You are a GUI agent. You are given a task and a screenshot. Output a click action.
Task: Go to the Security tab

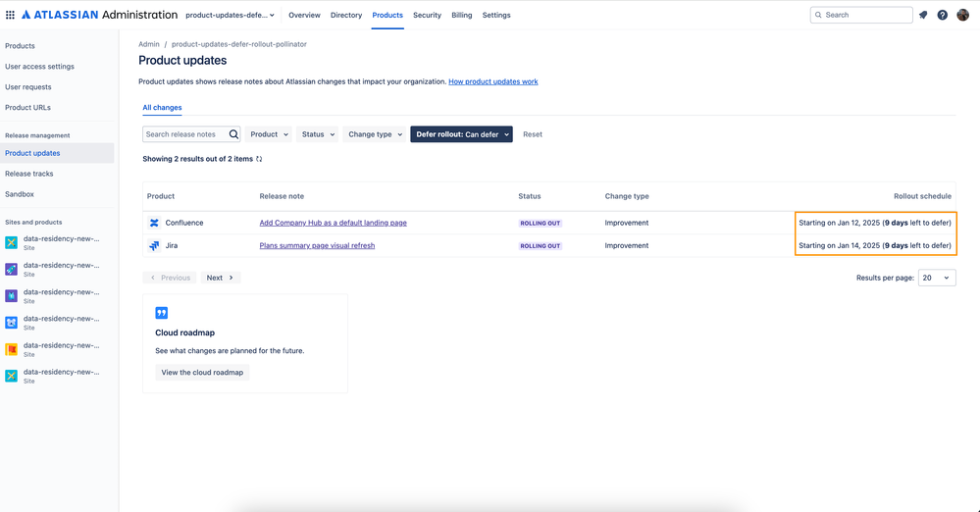click(x=427, y=15)
